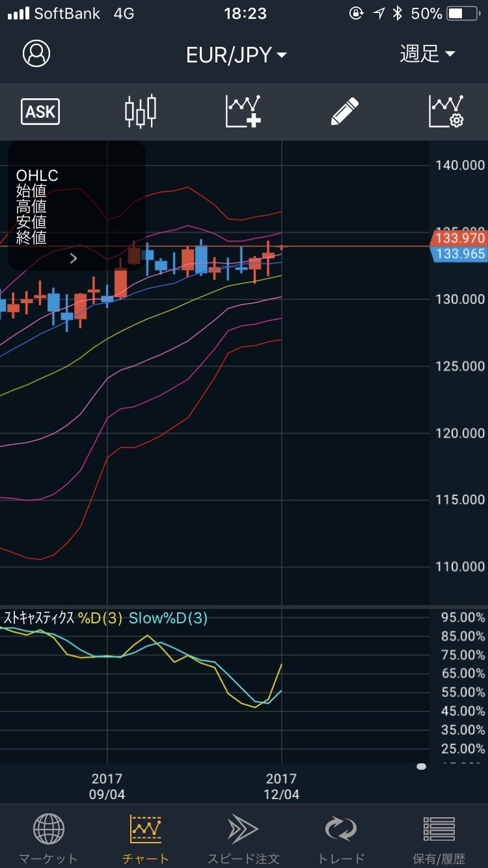Tap the OHLC label in info panel

37,176
